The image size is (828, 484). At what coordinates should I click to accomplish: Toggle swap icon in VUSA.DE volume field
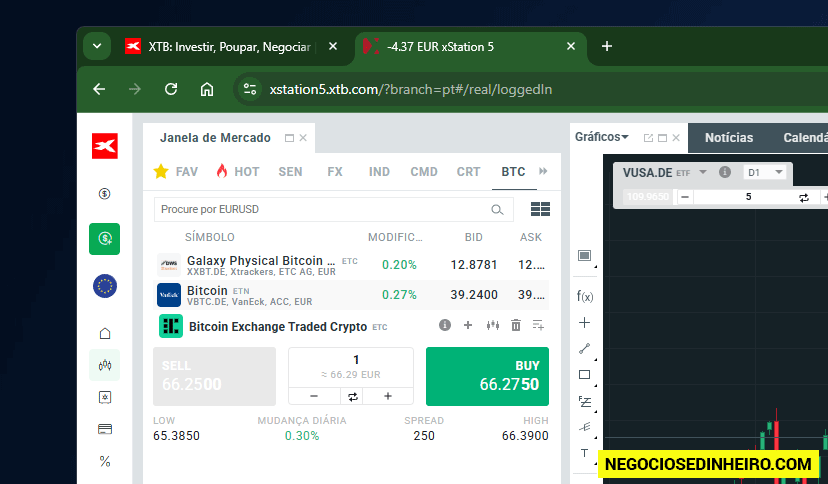[x=804, y=198]
